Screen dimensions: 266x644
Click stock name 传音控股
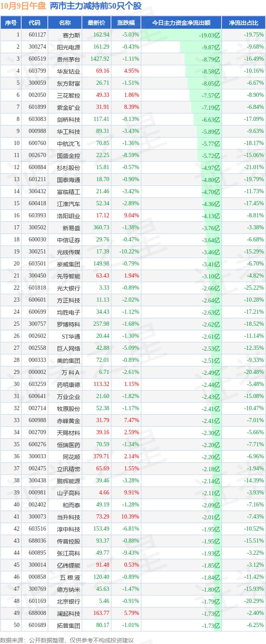point(68,541)
